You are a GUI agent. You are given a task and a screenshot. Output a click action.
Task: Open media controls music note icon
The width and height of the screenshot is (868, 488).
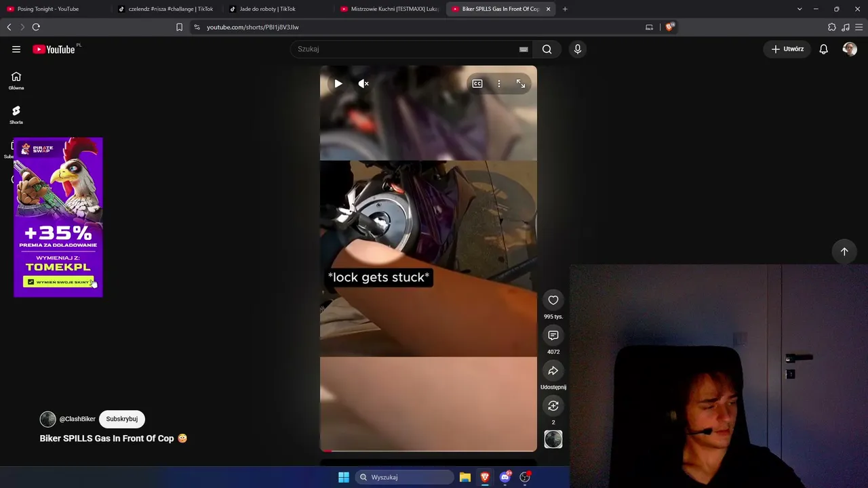pyautogui.click(x=846, y=27)
